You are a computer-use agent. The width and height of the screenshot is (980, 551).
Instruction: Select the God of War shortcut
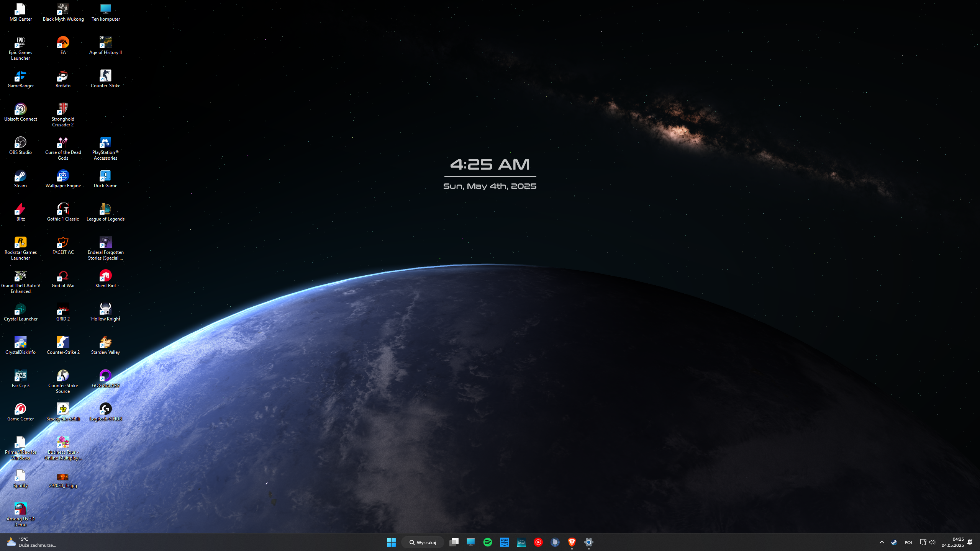[63, 279]
